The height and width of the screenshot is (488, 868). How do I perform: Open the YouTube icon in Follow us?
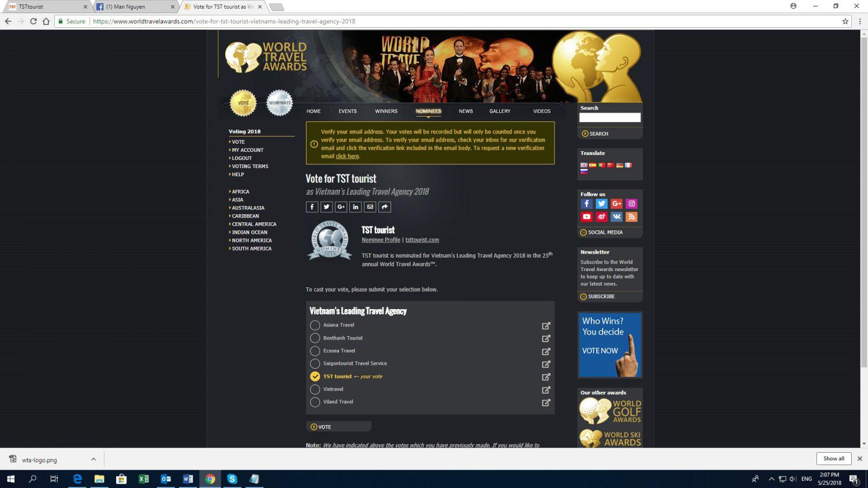click(586, 217)
